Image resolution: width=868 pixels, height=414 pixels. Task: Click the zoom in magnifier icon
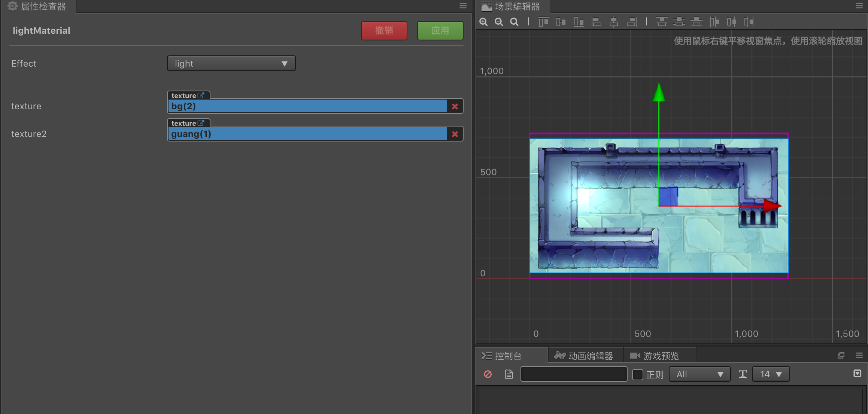tap(483, 22)
